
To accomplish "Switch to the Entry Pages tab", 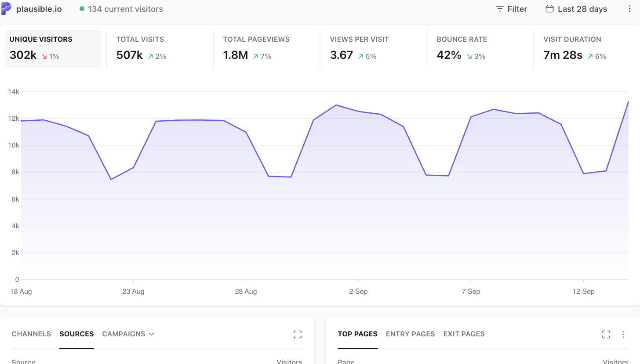I will (410, 334).
